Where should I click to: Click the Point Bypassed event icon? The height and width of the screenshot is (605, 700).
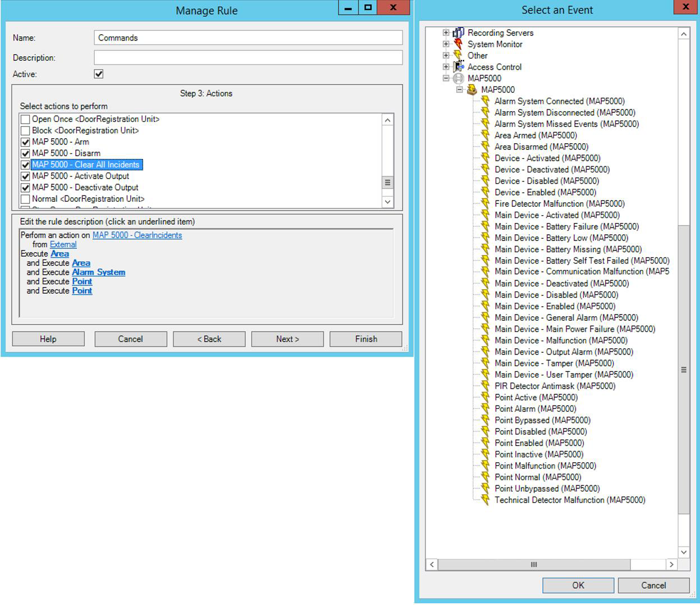pyautogui.click(x=486, y=420)
